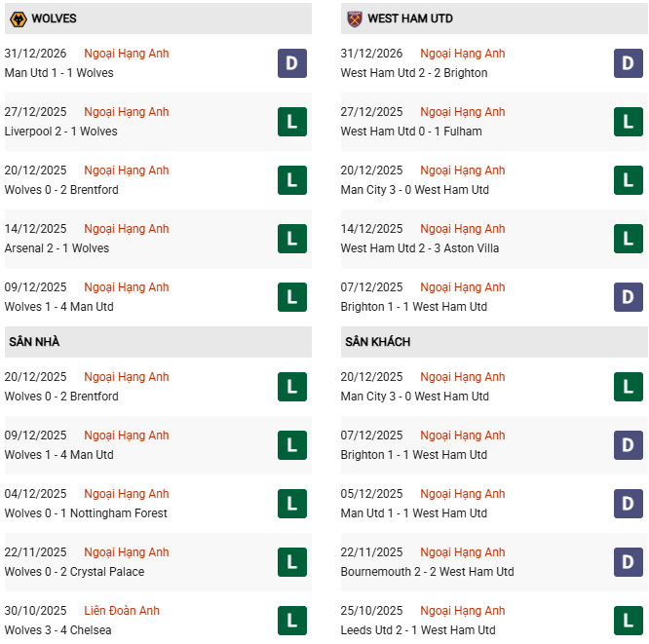The height and width of the screenshot is (644, 649).
Task: Open the West Ham Utd 2 - 3 Aston Villa match
Action: [x=419, y=248]
